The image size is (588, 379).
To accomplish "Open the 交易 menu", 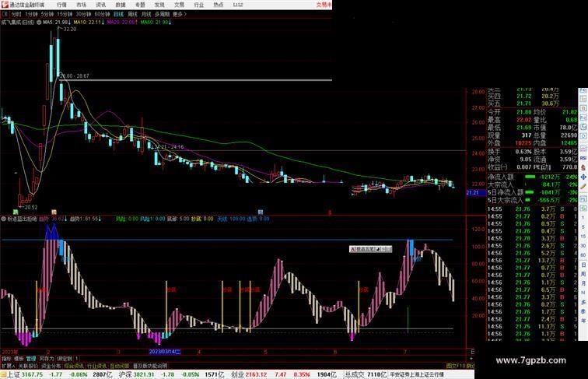I will click(x=179, y=5).
